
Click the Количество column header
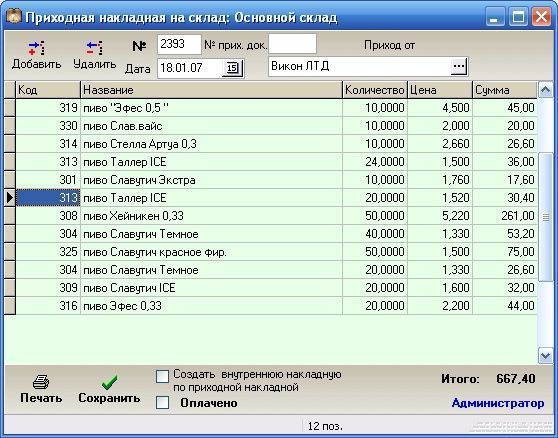click(375, 90)
